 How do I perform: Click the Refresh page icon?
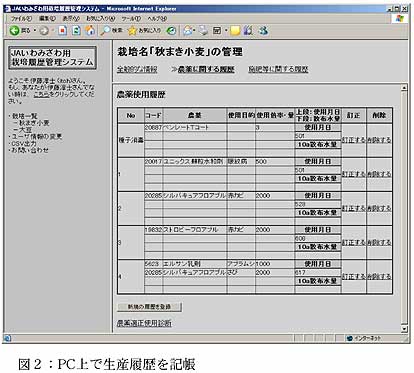pyautogui.click(x=76, y=31)
